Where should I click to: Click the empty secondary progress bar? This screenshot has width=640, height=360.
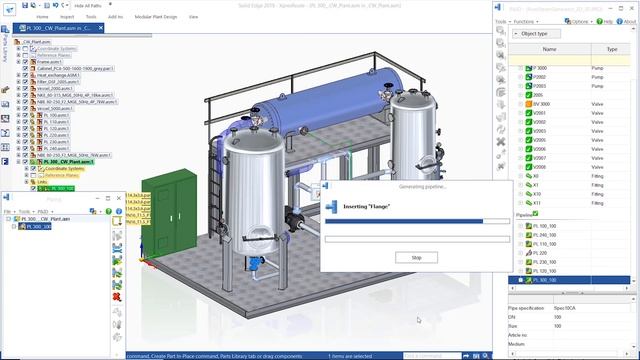click(x=418, y=239)
